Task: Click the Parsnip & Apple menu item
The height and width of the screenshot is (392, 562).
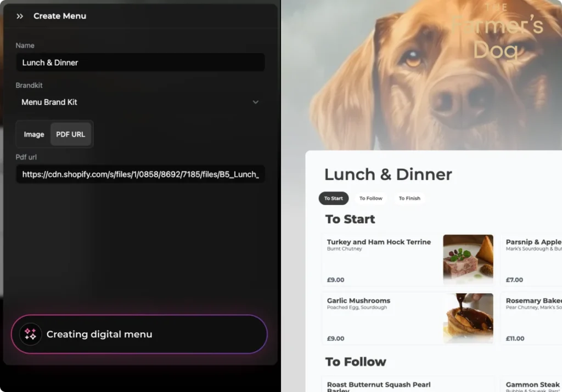Action: pyautogui.click(x=531, y=259)
